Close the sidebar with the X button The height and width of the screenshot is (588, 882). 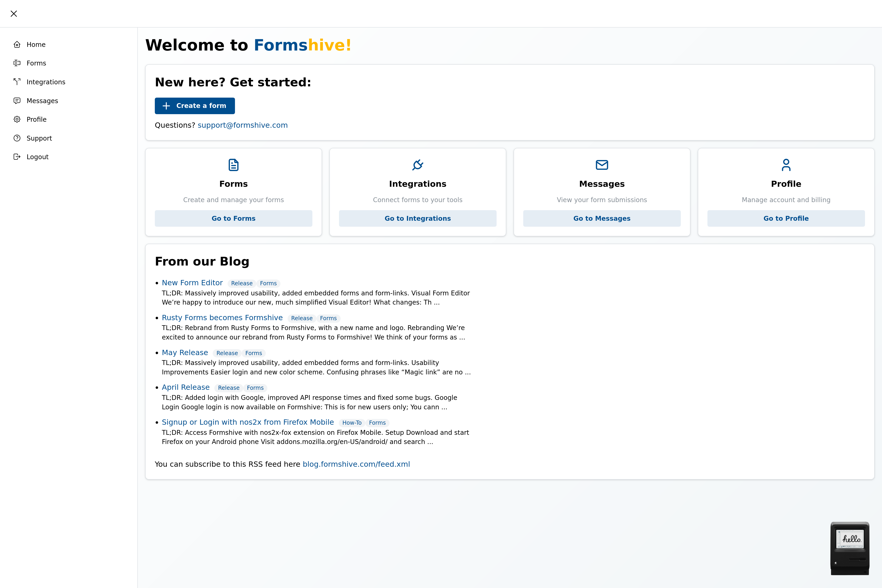14,14
